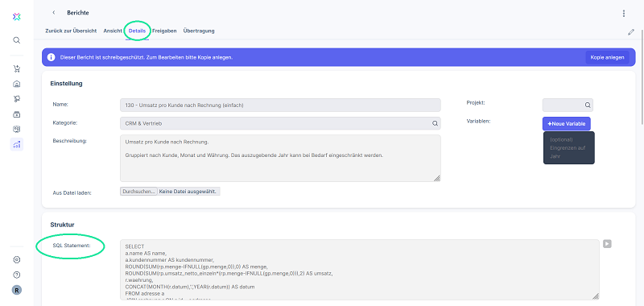Open the Freigaben tab
644x306 pixels.
click(x=164, y=31)
